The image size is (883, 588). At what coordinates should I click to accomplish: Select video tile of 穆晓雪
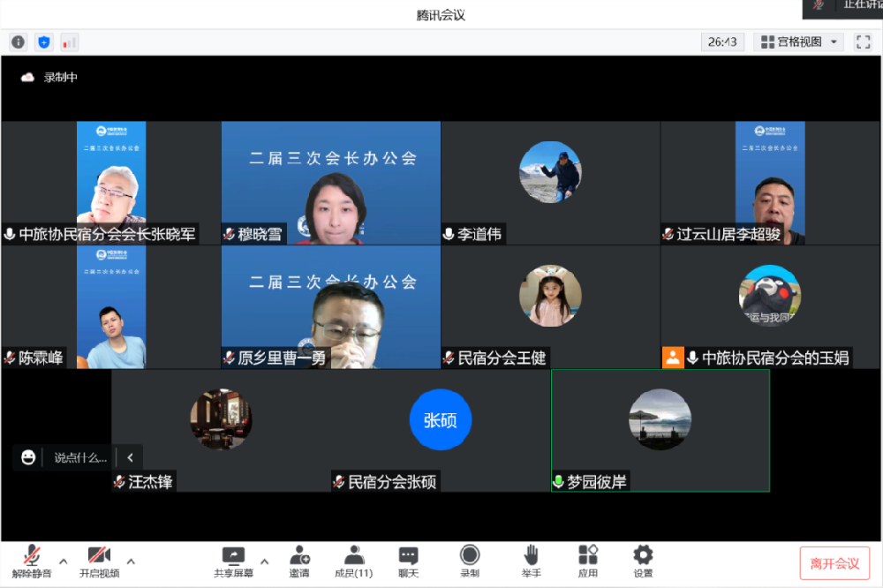[331, 183]
